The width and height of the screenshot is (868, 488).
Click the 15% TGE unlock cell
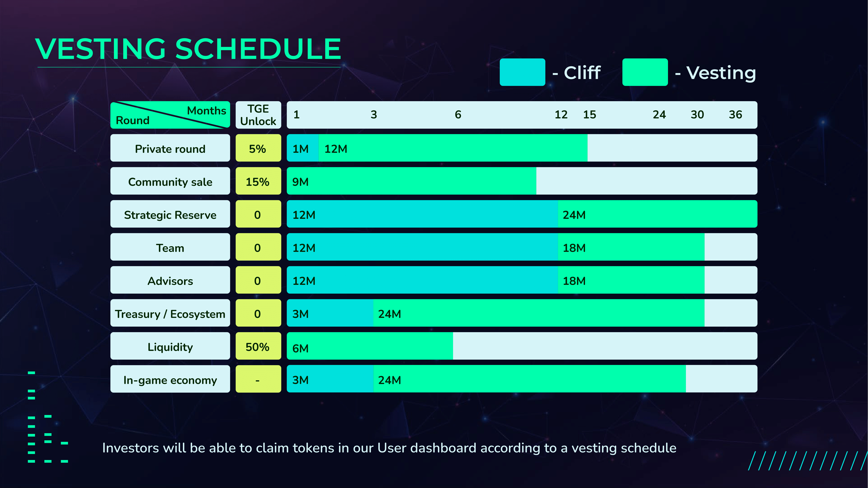[x=258, y=181]
